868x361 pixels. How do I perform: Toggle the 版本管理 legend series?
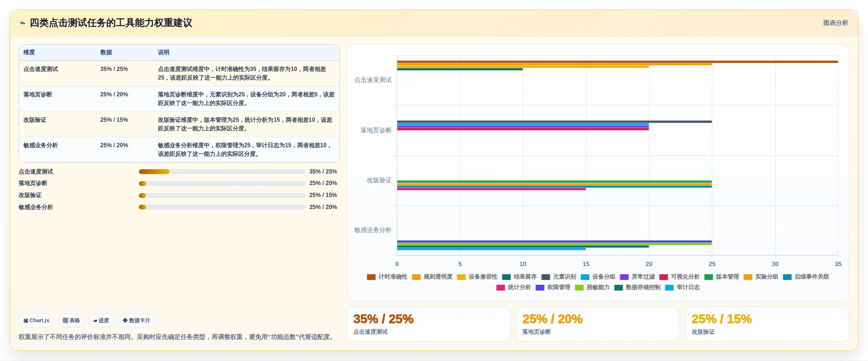[x=721, y=277]
